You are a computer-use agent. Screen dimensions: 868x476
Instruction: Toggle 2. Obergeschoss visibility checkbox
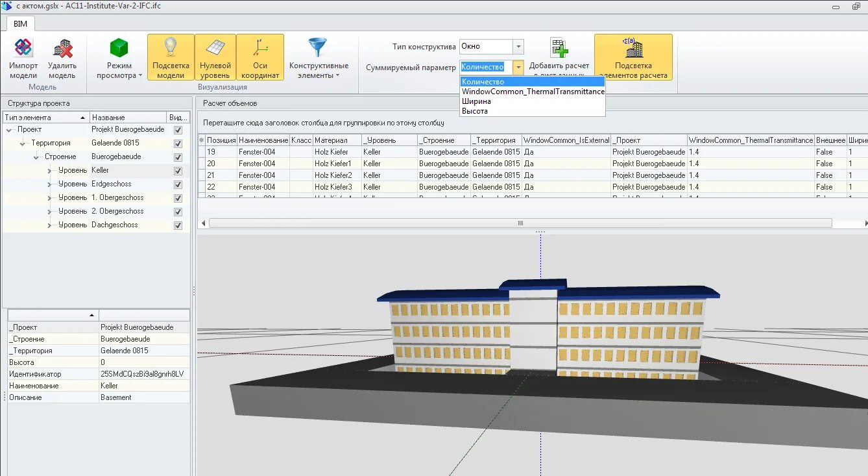(x=178, y=212)
